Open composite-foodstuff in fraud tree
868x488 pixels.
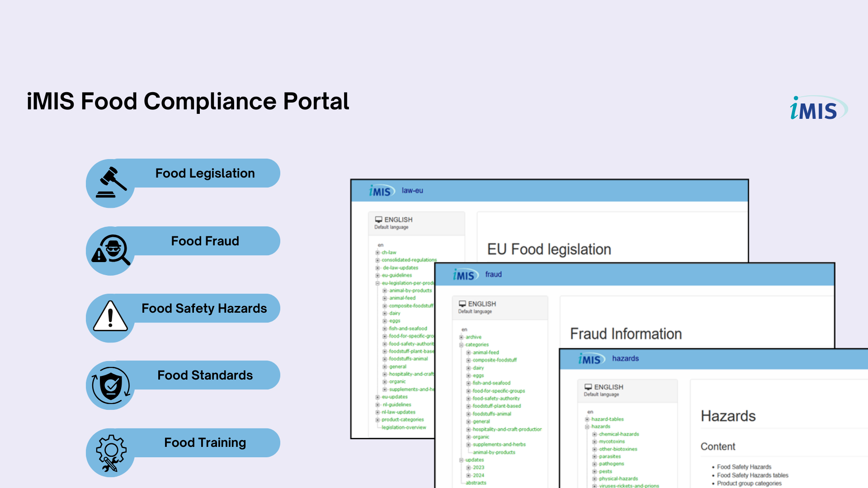(495, 360)
